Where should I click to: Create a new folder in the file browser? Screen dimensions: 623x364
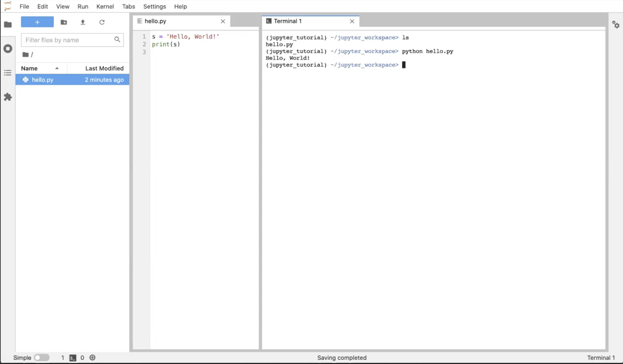click(64, 22)
